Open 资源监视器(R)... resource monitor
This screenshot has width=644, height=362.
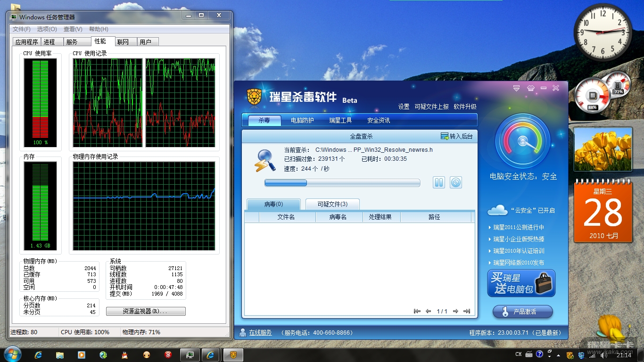click(146, 312)
